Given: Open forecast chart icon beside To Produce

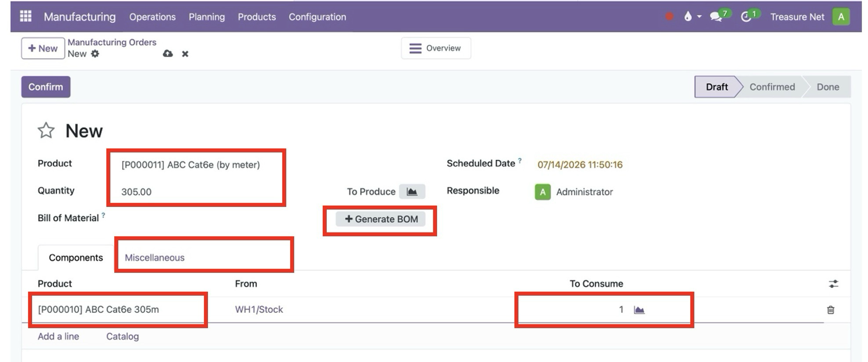Looking at the screenshot, I should 412,192.
